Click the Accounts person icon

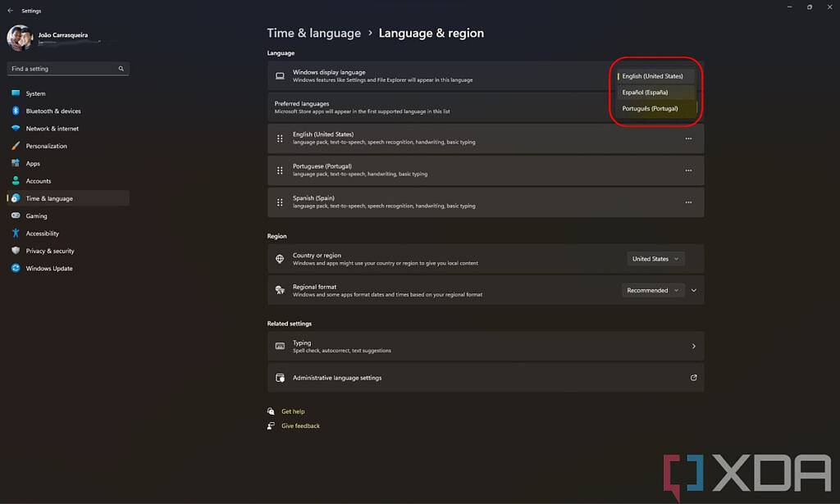[x=16, y=181]
